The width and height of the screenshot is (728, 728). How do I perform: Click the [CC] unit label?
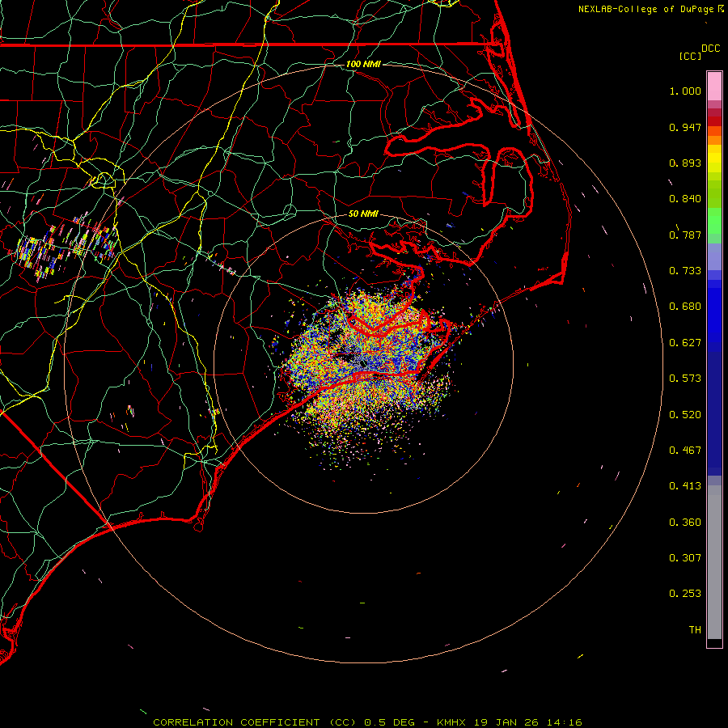(690, 56)
